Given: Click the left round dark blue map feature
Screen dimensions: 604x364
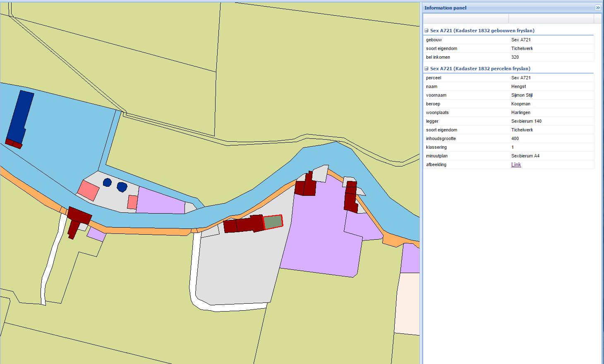Looking at the screenshot, I should pos(107,182).
